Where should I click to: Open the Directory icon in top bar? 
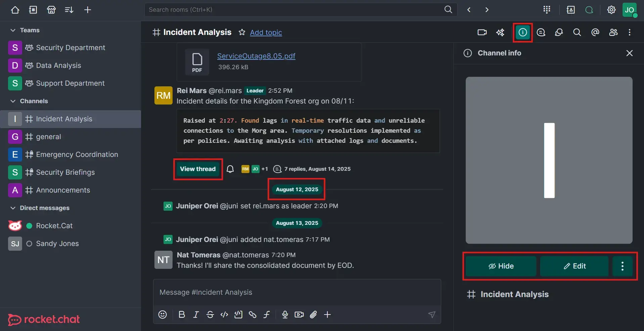33,10
